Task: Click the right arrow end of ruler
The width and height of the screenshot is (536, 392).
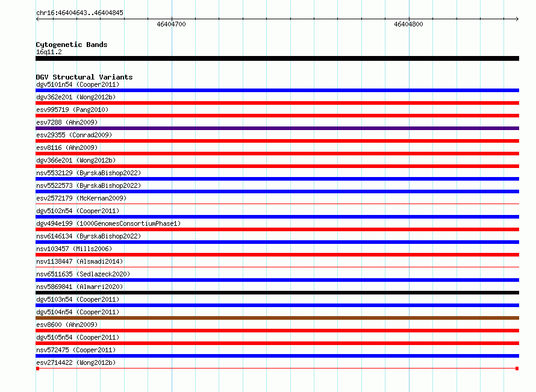Action: click(x=517, y=19)
